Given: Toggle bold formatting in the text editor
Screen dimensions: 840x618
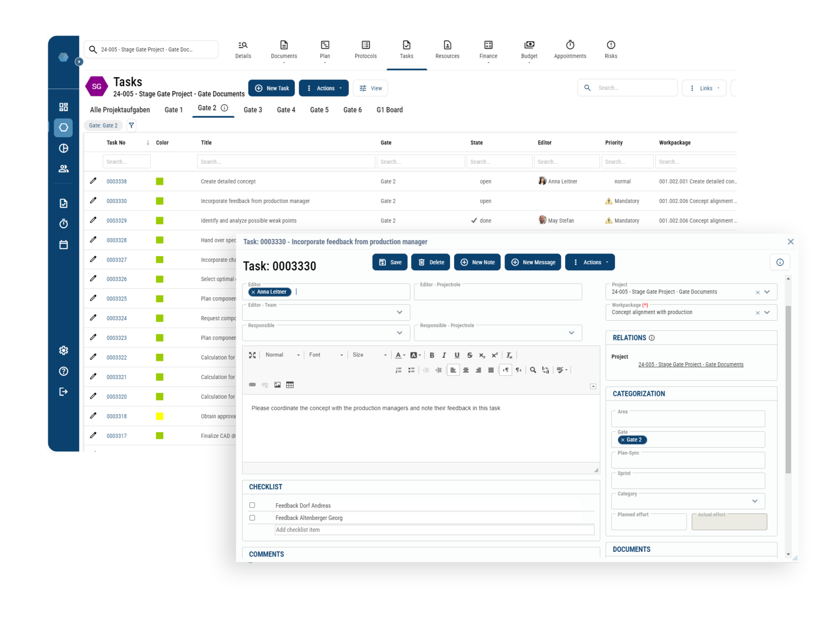Looking at the screenshot, I should (x=432, y=355).
